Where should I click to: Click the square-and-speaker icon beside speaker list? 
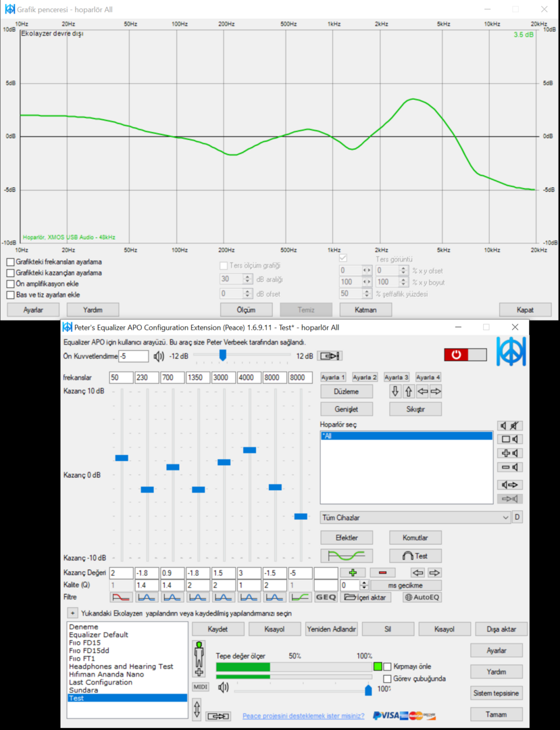510,439
